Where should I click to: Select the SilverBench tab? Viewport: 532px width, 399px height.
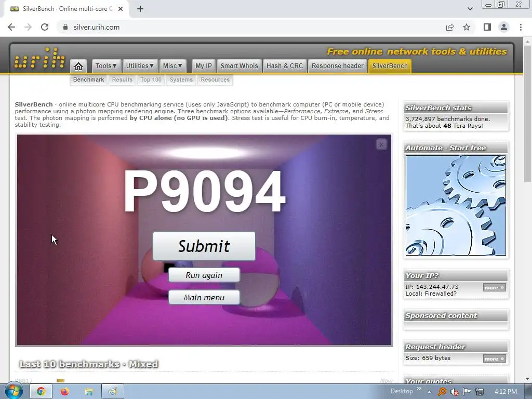[390, 66]
